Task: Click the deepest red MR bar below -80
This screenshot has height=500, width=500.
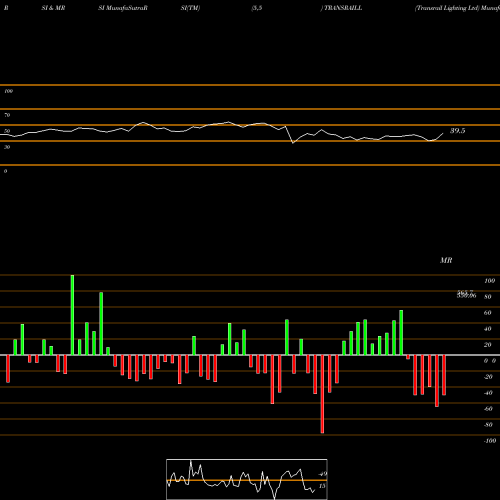Action: click(322, 394)
